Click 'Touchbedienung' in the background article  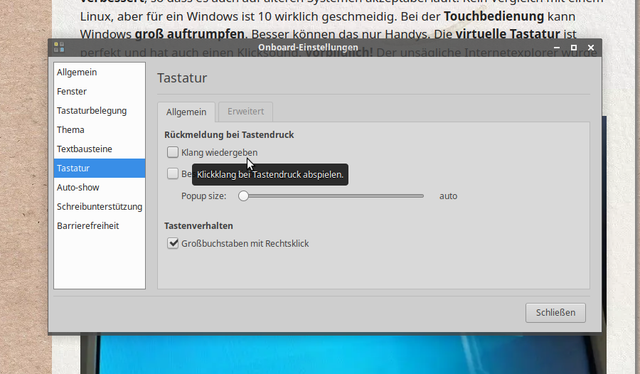pos(494,16)
